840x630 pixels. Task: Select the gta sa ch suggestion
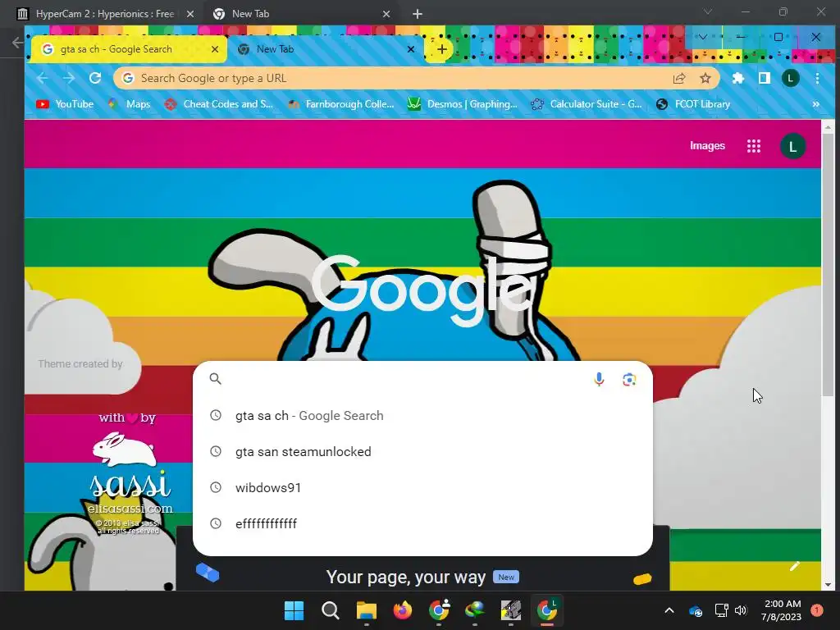[422, 416]
